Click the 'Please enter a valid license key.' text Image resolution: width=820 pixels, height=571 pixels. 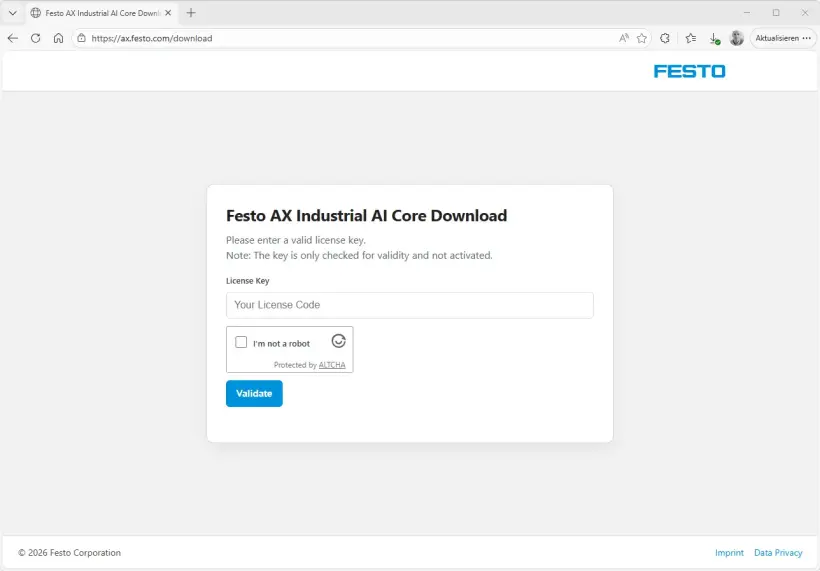[295, 240]
